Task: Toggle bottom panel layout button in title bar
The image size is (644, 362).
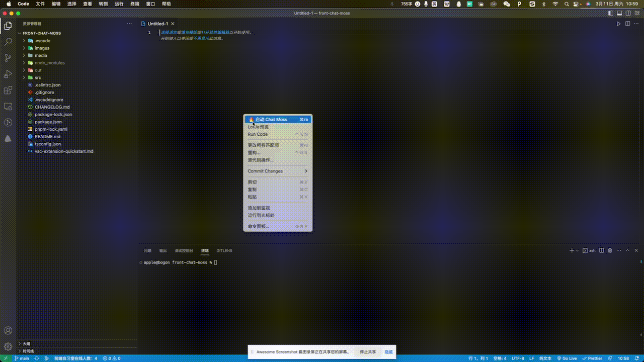Action: [620, 13]
